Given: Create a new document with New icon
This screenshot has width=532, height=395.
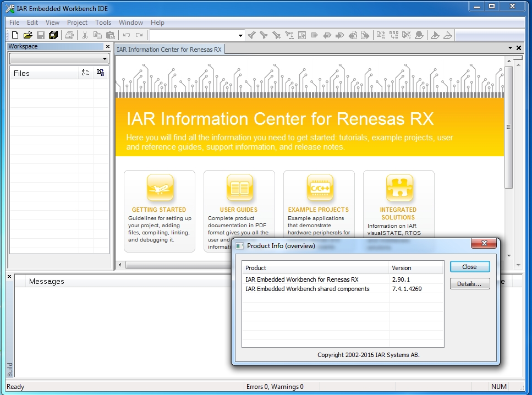Looking at the screenshot, I should (15, 35).
